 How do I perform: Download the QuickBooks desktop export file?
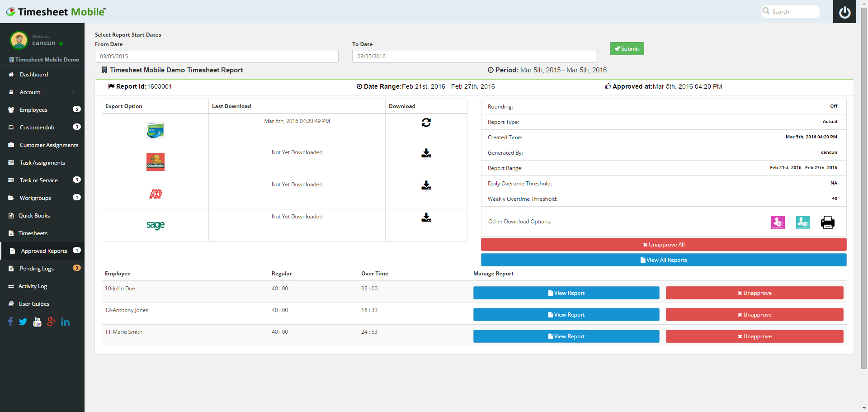tap(425, 154)
